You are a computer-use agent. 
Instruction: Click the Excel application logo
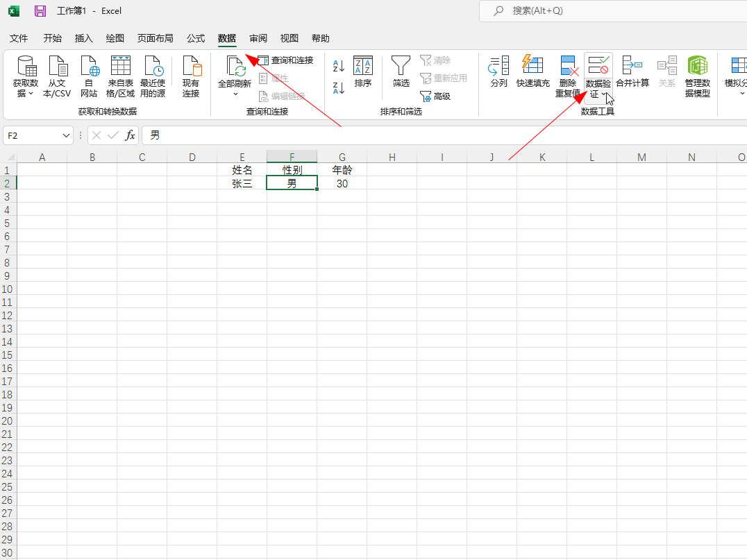14,10
